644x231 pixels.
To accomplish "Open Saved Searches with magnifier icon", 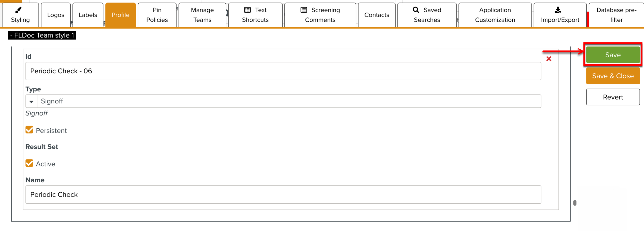I will [427, 15].
